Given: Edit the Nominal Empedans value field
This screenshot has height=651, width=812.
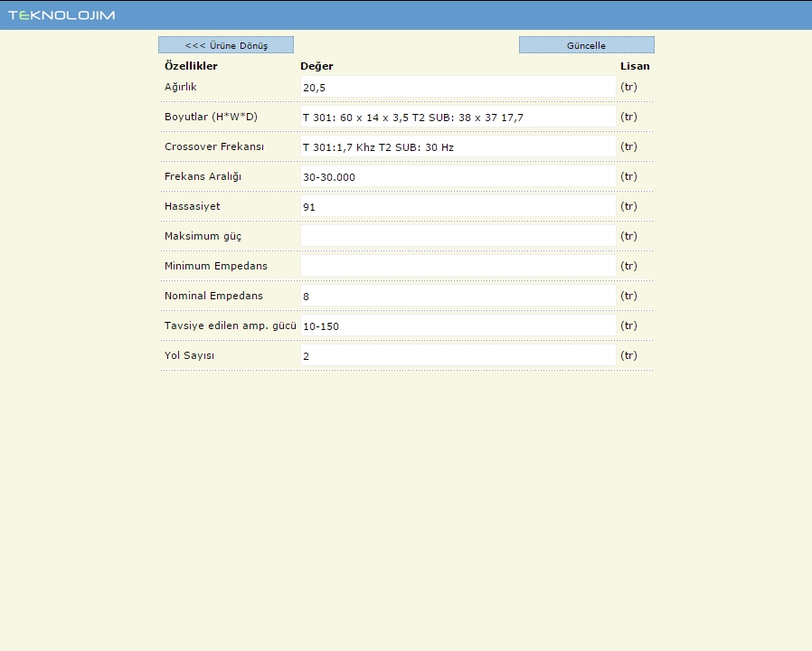Looking at the screenshot, I should 458,296.
